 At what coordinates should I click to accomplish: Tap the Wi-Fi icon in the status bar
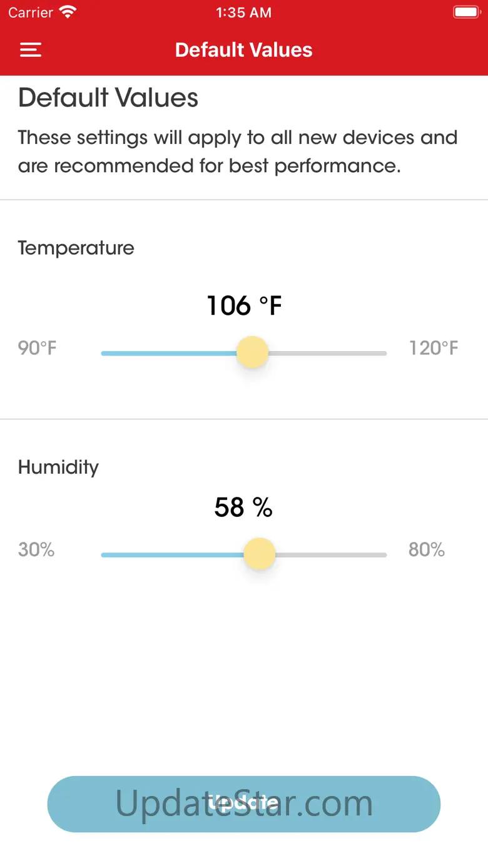[x=67, y=12]
